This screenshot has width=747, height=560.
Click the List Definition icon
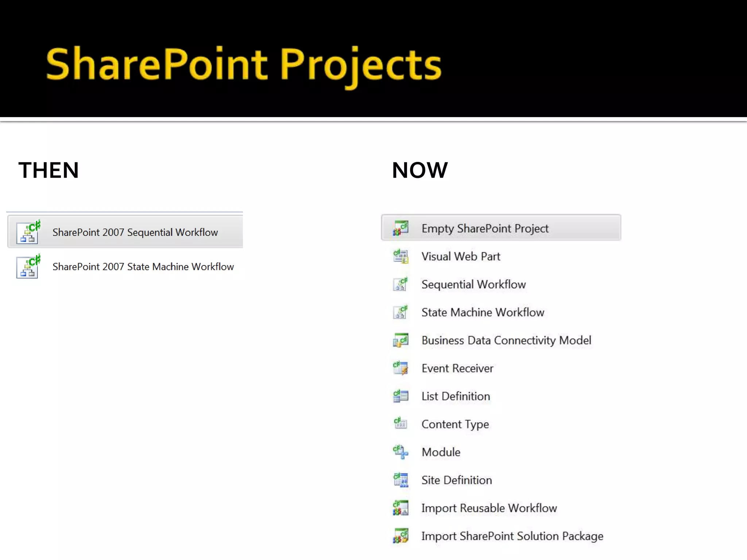pyautogui.click(x=400, y=396)
